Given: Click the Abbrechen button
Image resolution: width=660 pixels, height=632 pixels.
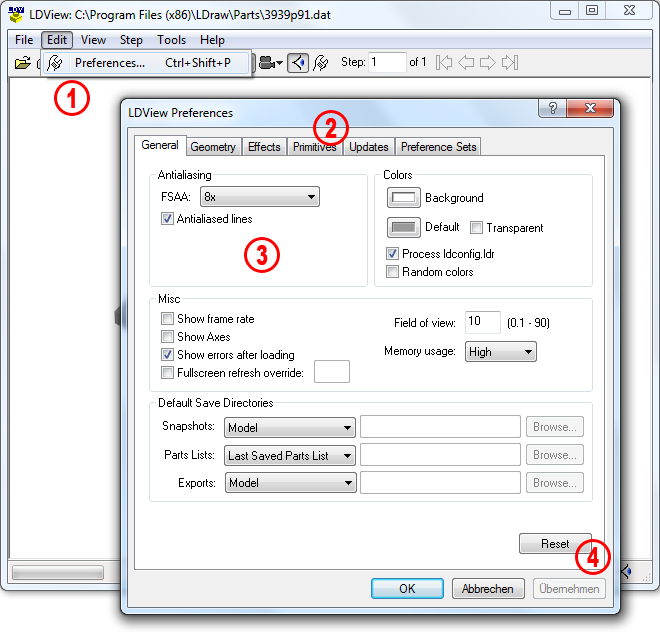Looking at the screenshot, I should [x=488, y=588].
